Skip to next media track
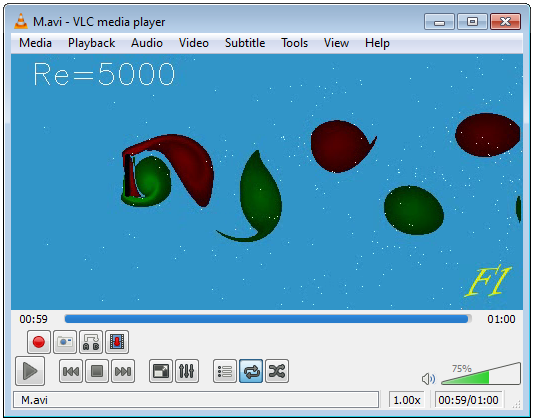 point(123,371)
